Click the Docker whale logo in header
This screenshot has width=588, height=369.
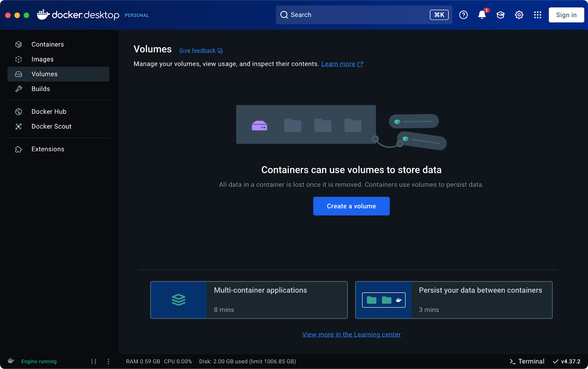click(x=43, y=15)
